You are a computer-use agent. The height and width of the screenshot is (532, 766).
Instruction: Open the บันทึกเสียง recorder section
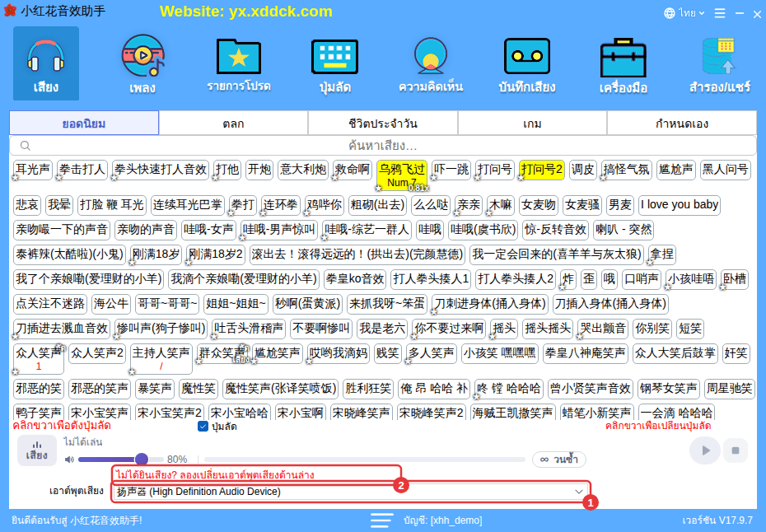pyautogui.click(x=527, y=63)
